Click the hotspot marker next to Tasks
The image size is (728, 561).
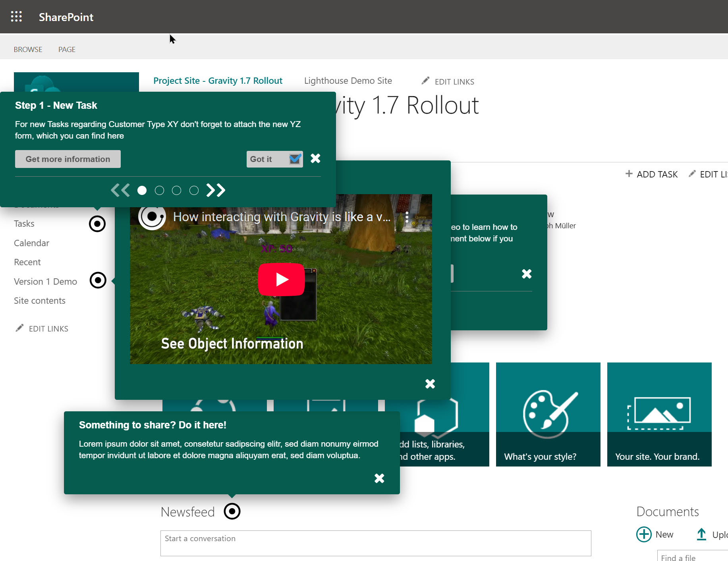coord(97,224)
